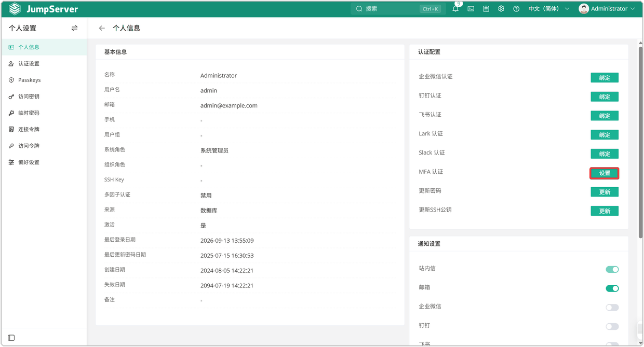Enable 企业微信 notification switch

(612, 308)
